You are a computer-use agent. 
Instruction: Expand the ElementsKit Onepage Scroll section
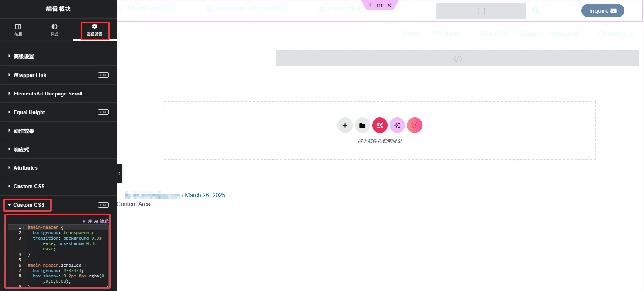coord(48,94)
